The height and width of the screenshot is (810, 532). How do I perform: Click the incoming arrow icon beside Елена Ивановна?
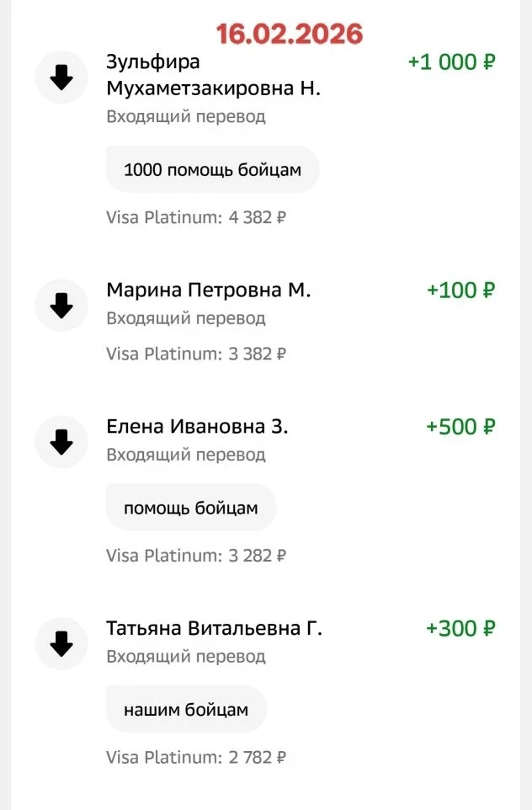61,441
